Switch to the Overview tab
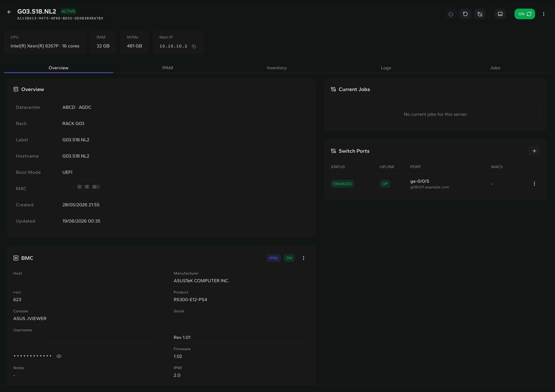 58,68
